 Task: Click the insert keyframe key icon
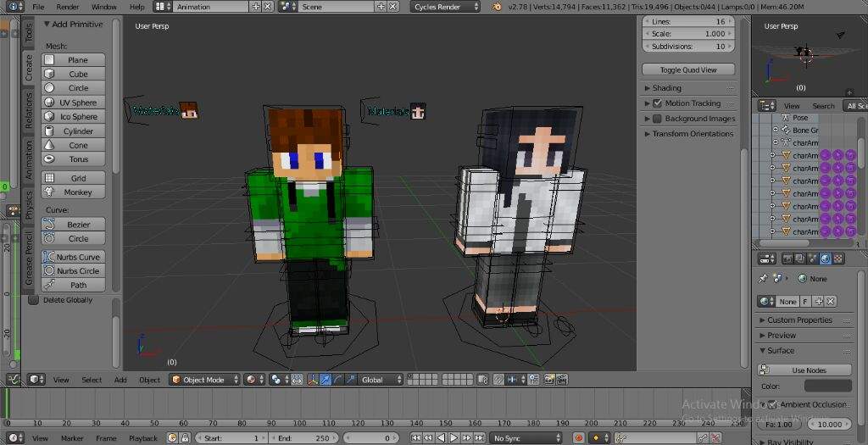coord(703,438)
